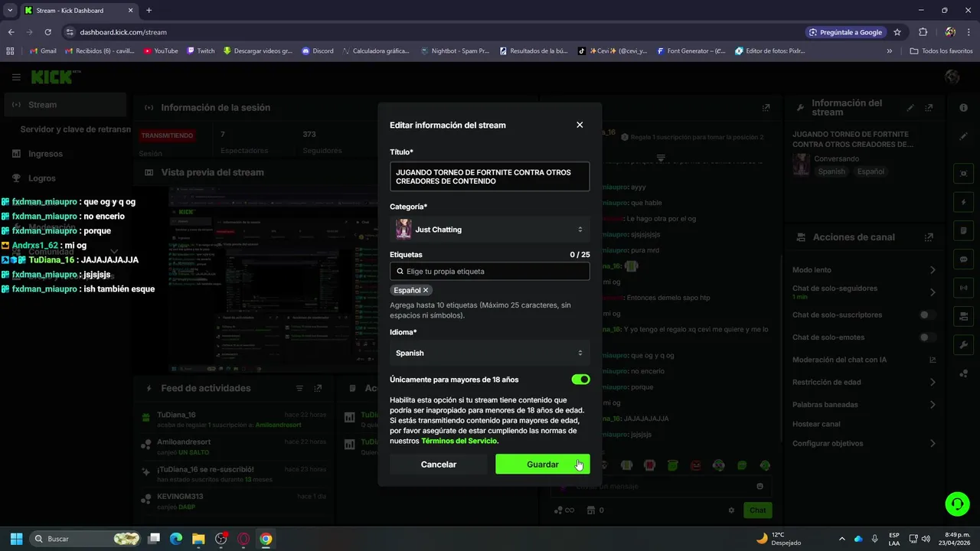
Task: Click the Cancelar button
Action: [x=439, y=465]
